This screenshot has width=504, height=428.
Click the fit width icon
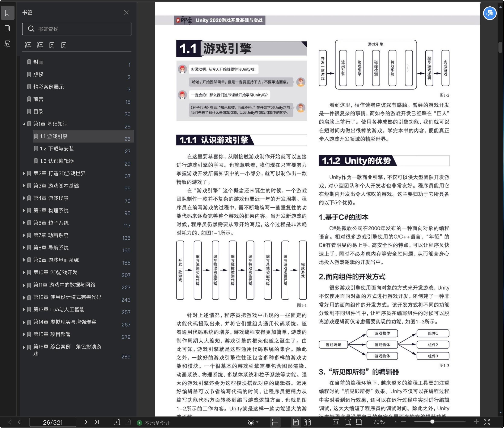pos(359,422)
